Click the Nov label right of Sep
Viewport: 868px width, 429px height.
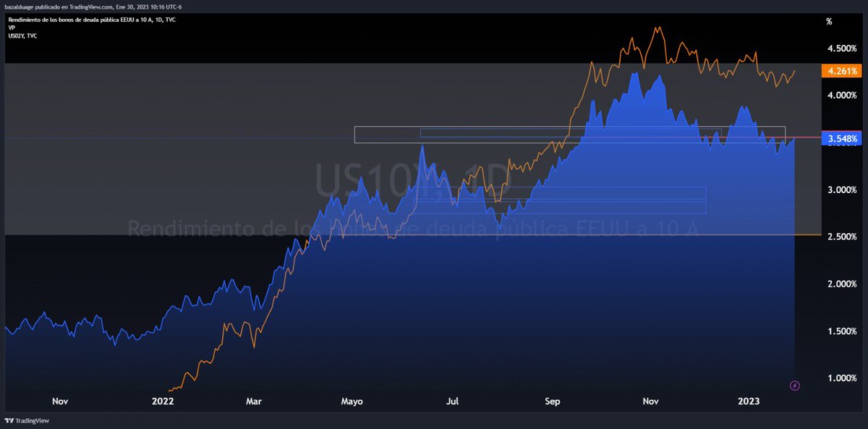[651, 401]
